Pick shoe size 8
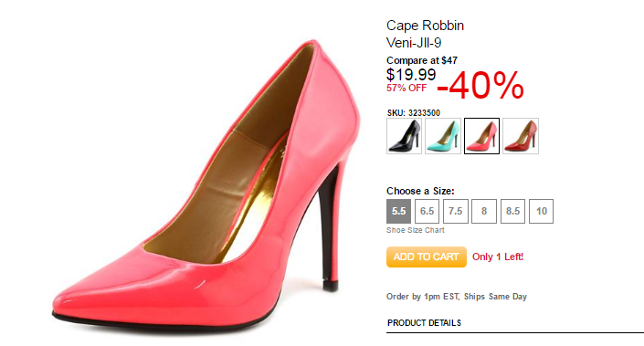Screen dimensions: 644x346 484,212
